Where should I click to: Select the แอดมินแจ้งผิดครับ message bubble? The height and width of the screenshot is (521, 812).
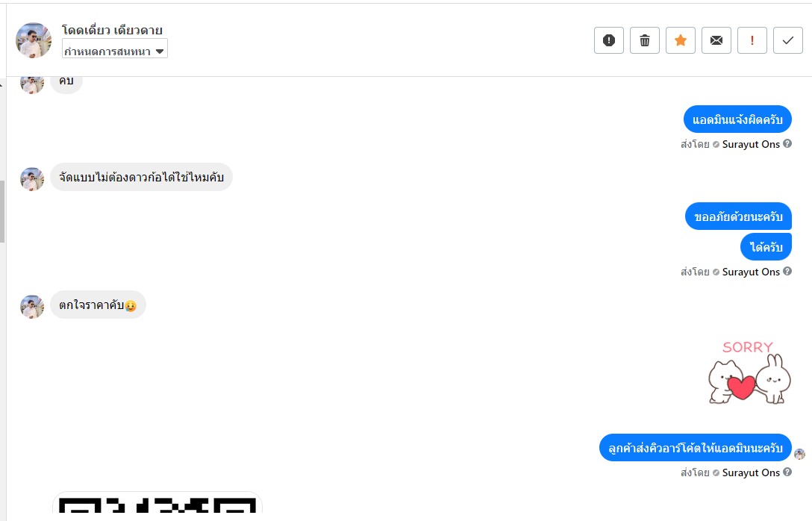pyautogui.click(x=737, y=119)
